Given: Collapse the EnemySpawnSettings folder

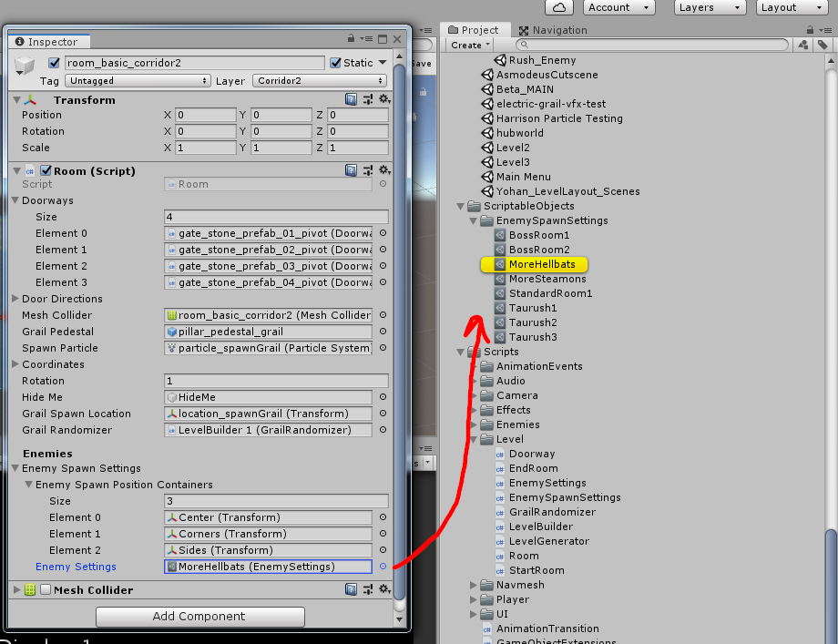Looking at the screenshot, I should [473, 220].
